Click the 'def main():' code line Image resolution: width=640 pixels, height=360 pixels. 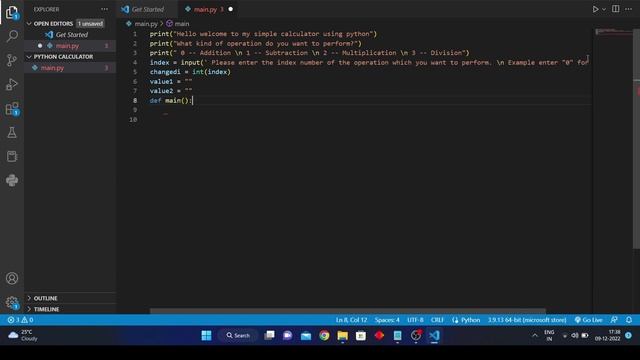[x=171, y=100]
